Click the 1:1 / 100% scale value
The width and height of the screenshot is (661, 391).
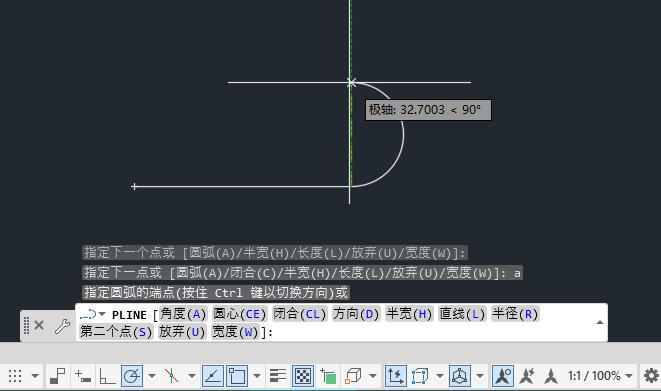click(594, 376)
